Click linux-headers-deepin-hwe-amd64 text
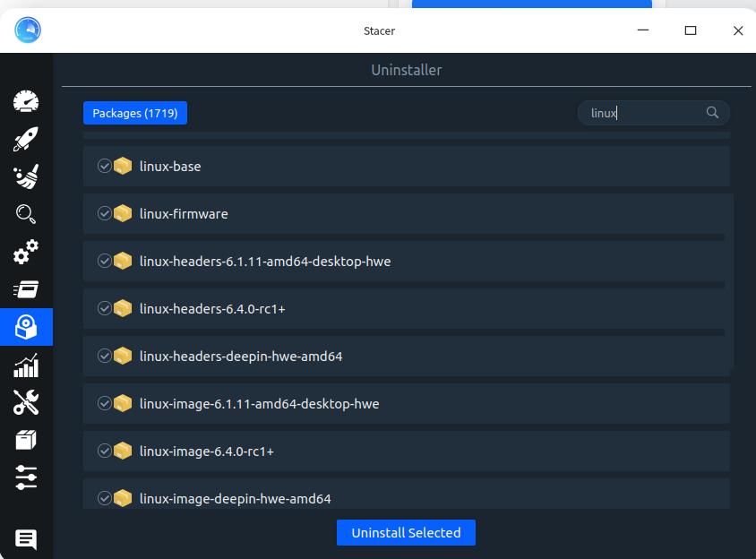 [241, 357]
